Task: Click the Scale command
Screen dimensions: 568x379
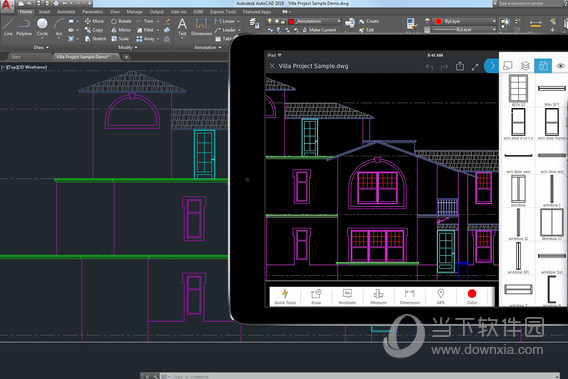Action: coord(120,39)
